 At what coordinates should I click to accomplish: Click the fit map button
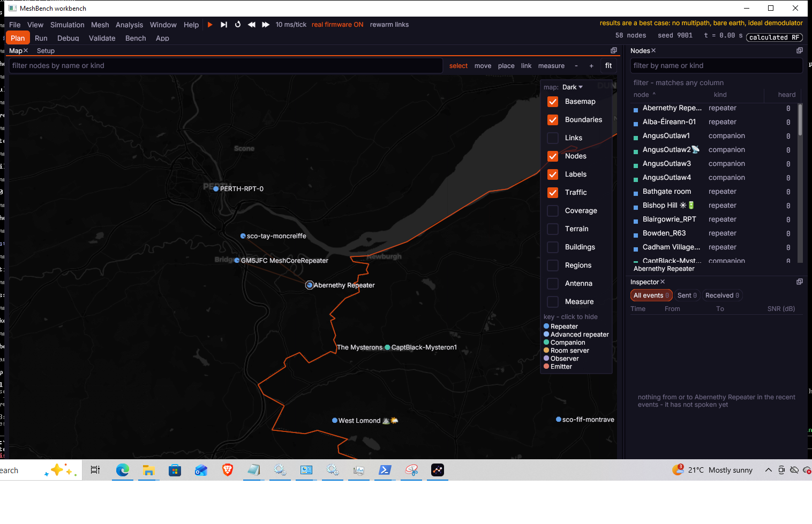[x=608, y=66]
